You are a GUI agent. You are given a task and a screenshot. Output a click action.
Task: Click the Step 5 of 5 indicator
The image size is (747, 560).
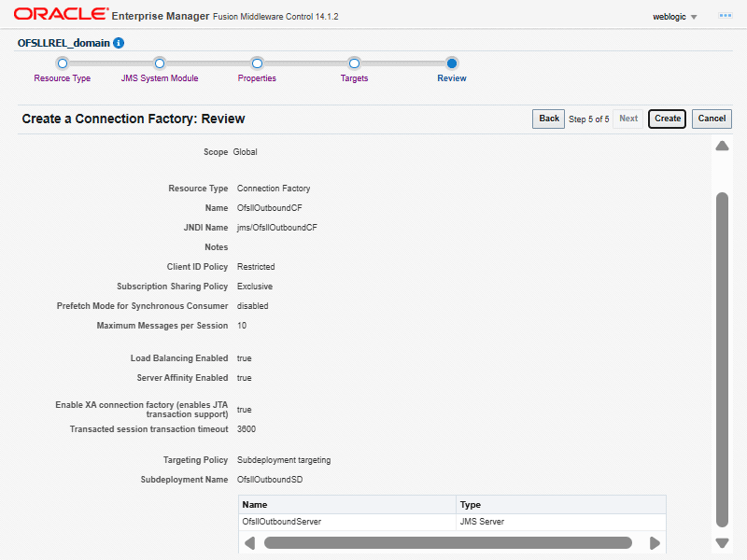[589, 119]
